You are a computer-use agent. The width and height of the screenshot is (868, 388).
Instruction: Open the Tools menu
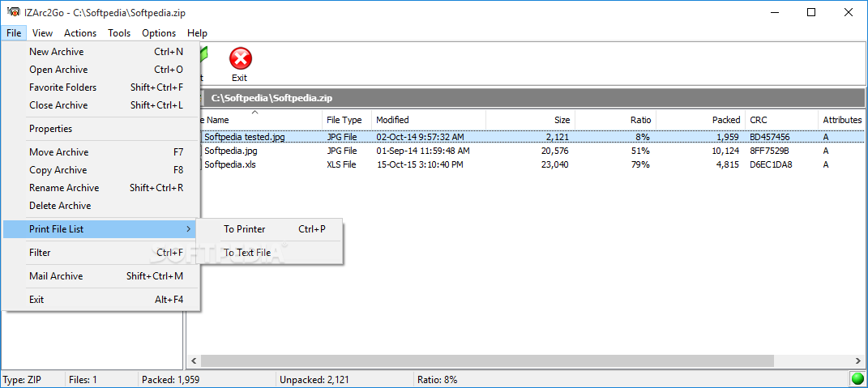pyautogui.click(x=119, y=32)
